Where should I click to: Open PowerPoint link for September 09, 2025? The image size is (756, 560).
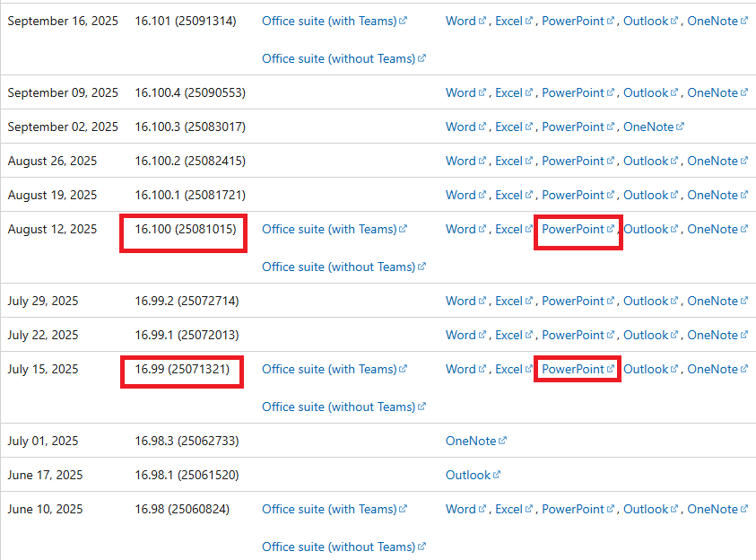[x=578, y=92]
